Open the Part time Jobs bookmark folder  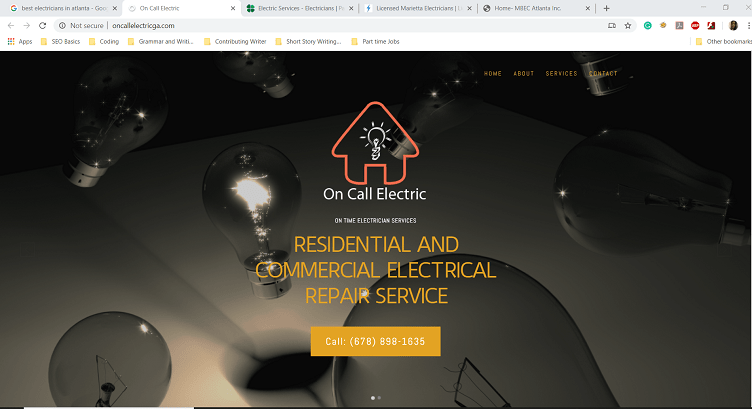tap(375, 42)
